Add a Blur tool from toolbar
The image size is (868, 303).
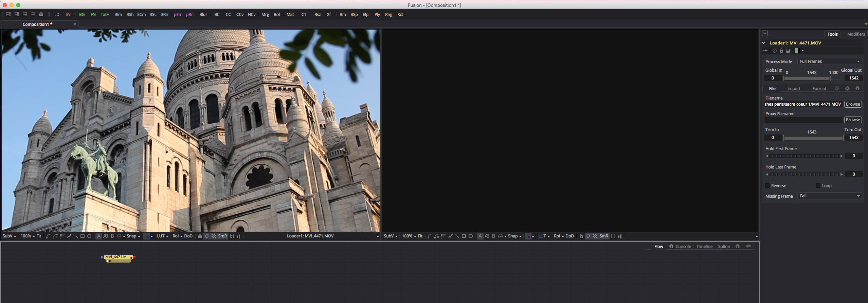click(203, 15)
